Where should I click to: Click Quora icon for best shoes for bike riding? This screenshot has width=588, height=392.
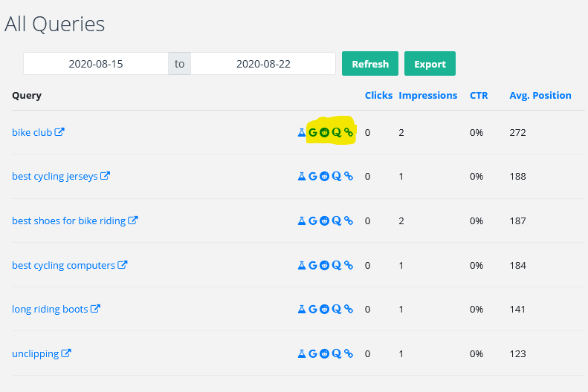click(x=337, y=221)
